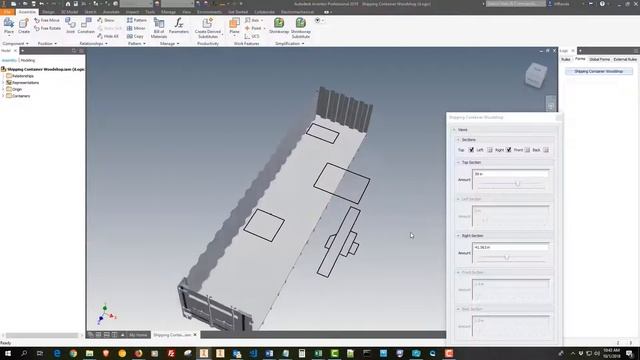The height and width of the screenshot is (360, 640).
Task: Click the Right Section Amount input field
Action: tap(511, 247)
